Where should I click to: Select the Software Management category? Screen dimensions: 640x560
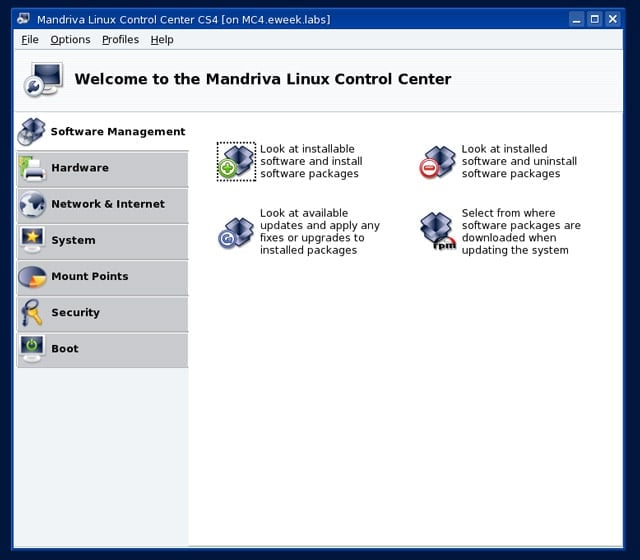pyautogui.click(x=102, y=131)
